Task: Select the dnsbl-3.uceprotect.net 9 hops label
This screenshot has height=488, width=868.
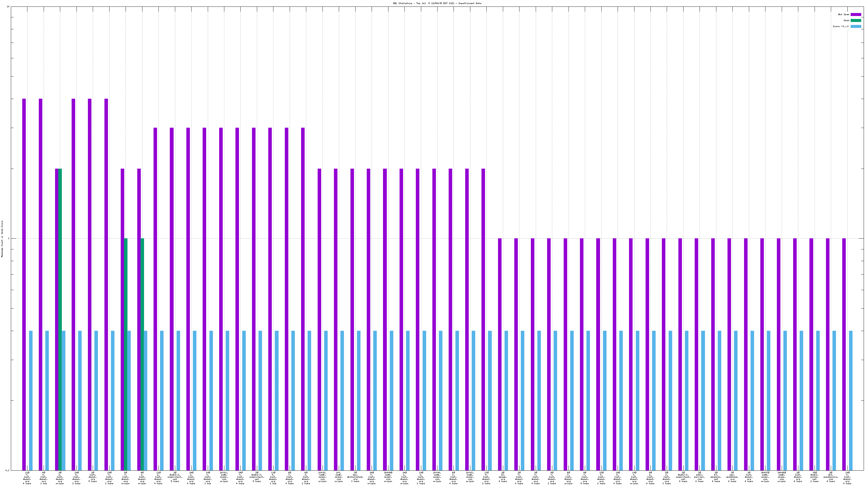Action: tap(257, 477)
